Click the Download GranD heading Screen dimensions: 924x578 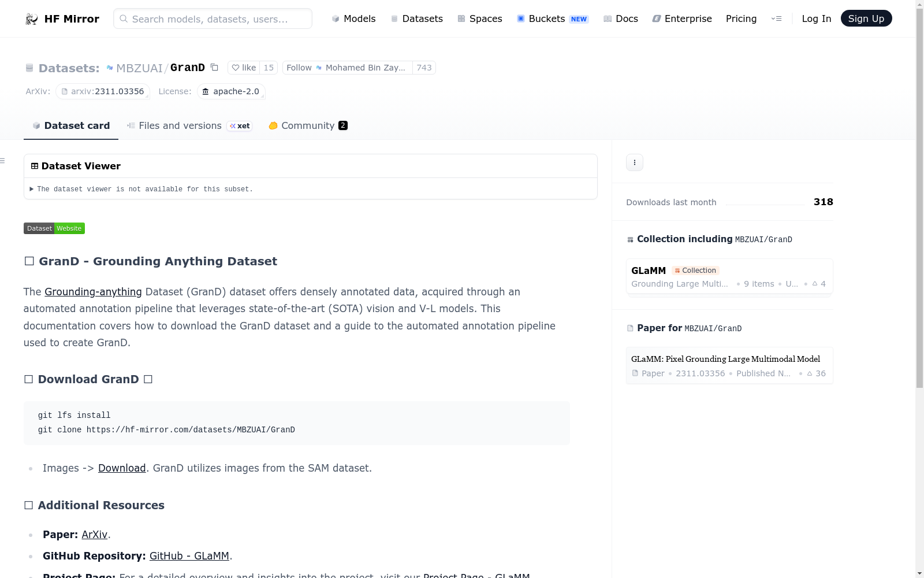[x=88, y=379]
